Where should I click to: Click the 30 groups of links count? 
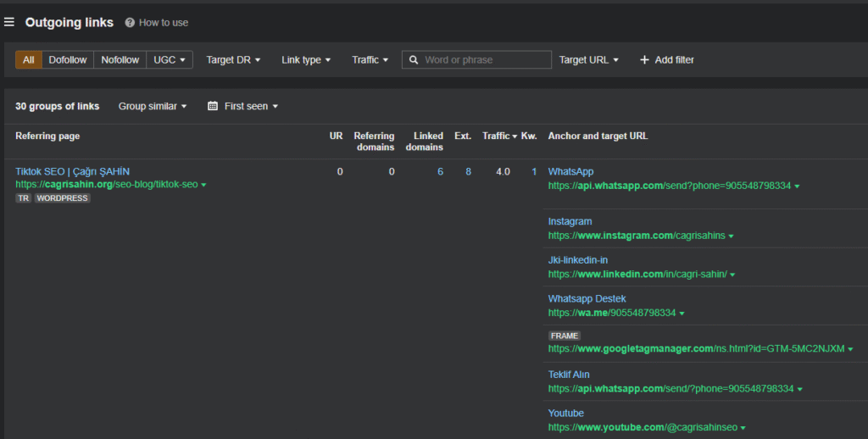coord(57,106)
